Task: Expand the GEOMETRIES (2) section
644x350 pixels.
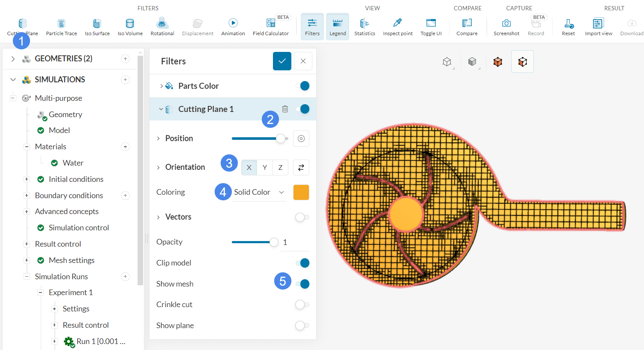Action: point(13,59)
